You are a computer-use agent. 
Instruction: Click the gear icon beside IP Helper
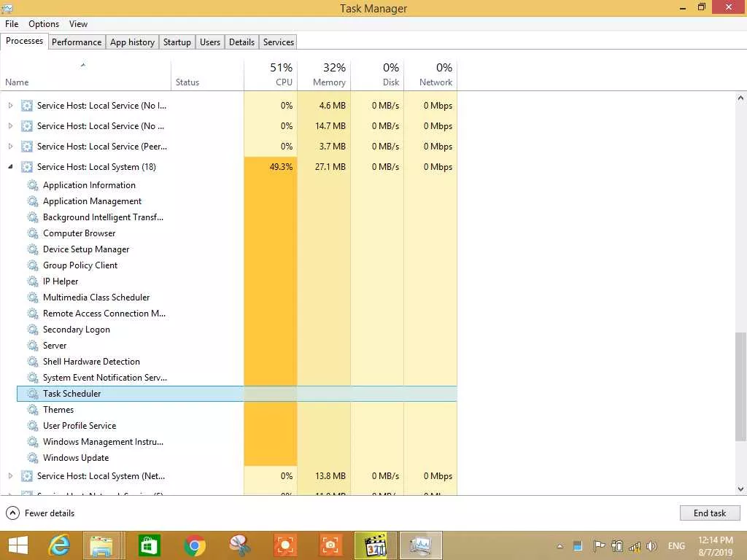32,281
